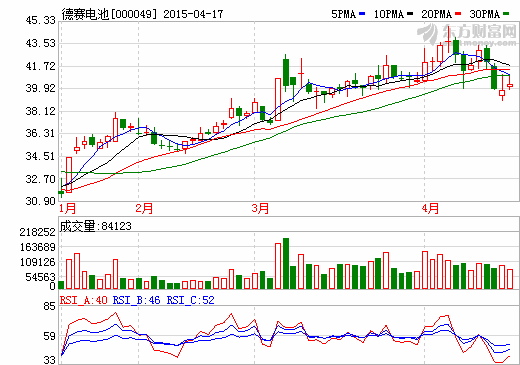This screenshot has width=520, height=365.
Task: Click the 成交量:84123 volume label
Action: click(96, 226)
